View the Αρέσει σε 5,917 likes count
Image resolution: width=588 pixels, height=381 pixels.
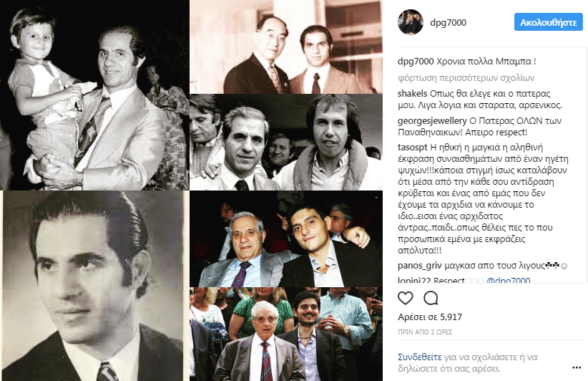[430, 317]
